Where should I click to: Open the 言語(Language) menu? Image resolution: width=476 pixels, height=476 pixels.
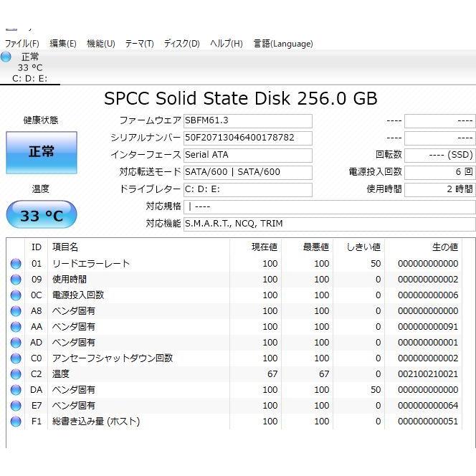coord(283,44)
